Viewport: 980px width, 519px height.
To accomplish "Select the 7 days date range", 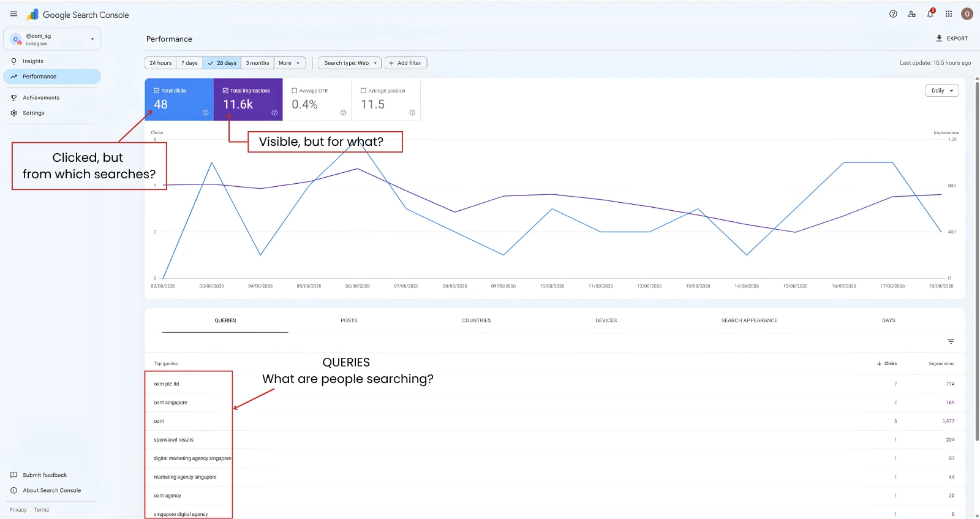I will (x=189, y=63).
